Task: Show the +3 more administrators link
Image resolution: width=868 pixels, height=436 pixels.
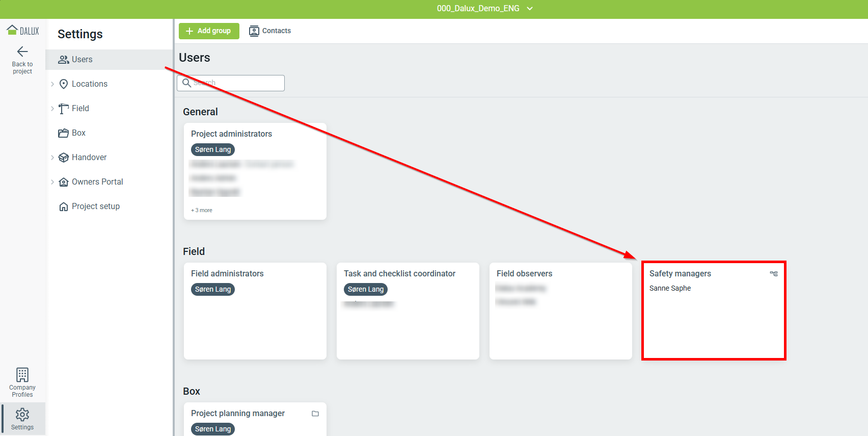Action: coord(202,210)
